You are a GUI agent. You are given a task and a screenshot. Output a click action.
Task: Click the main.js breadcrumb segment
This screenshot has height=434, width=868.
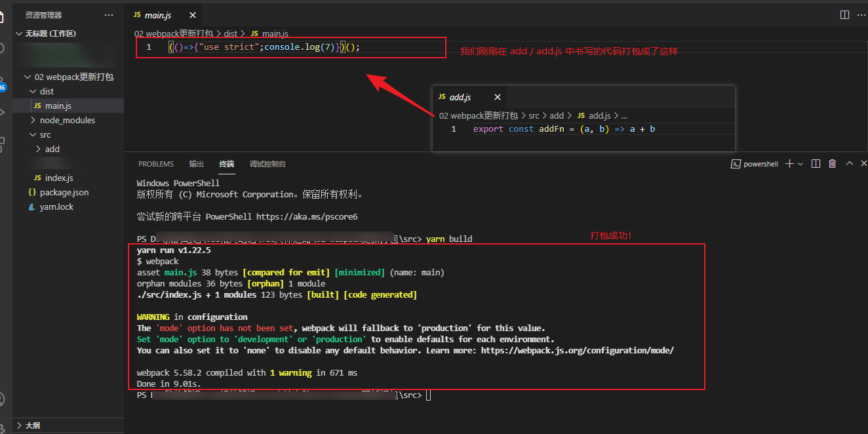click(269, 33)
